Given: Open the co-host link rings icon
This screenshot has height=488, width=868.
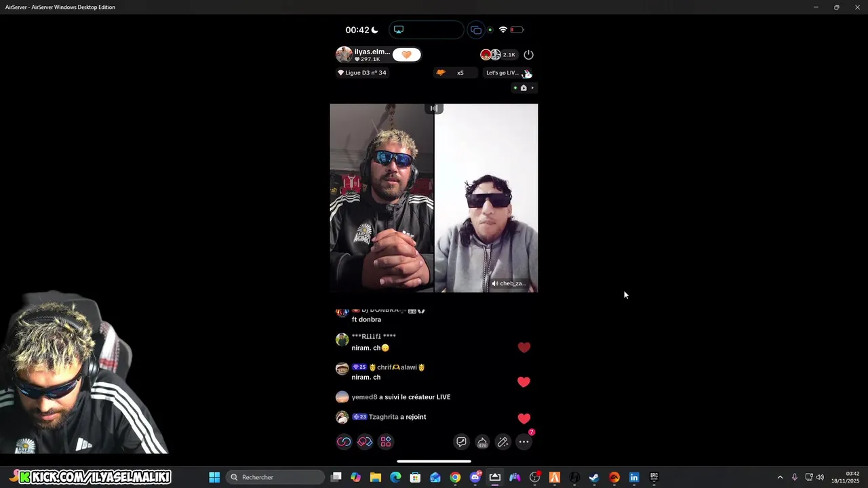Looking at the screenshot, I should (344, 442).
